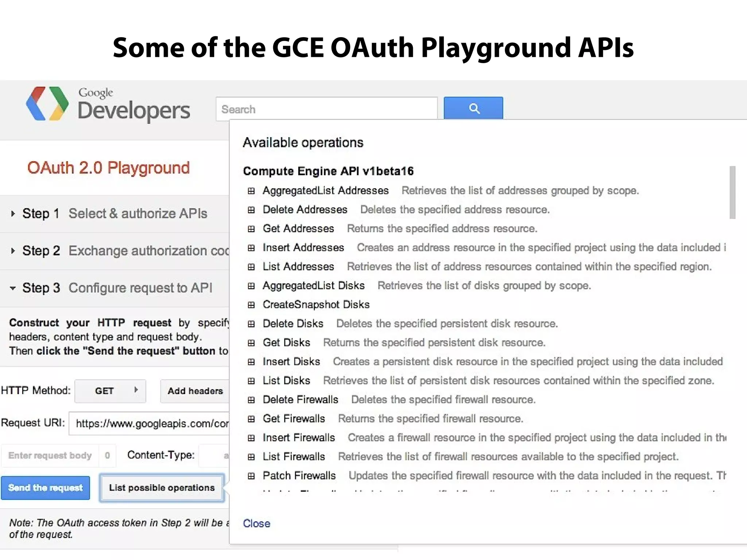Click the Send the request button
Screen dimensions: 747x560
click(x=45, y=488)
